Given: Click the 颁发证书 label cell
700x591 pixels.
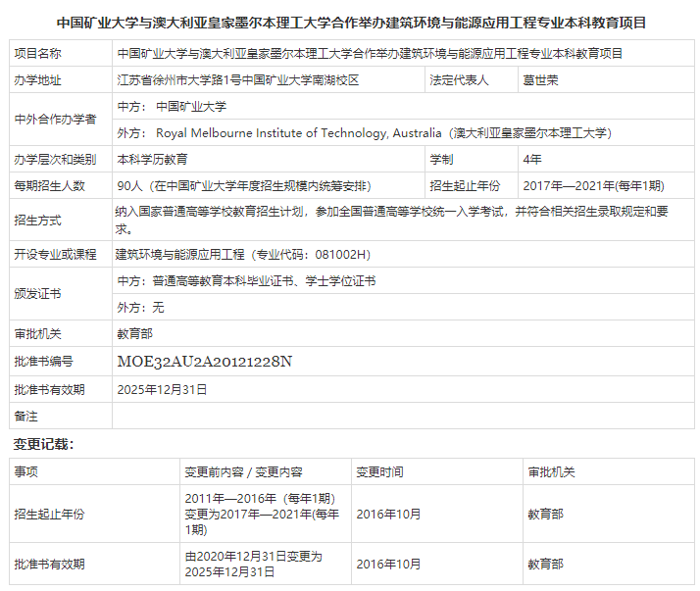Looking at the screenshot, I should [61, 294].
